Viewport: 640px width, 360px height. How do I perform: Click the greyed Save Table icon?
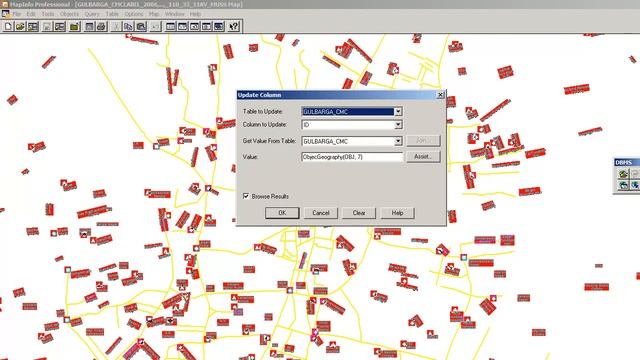click(x=47, y=27)
